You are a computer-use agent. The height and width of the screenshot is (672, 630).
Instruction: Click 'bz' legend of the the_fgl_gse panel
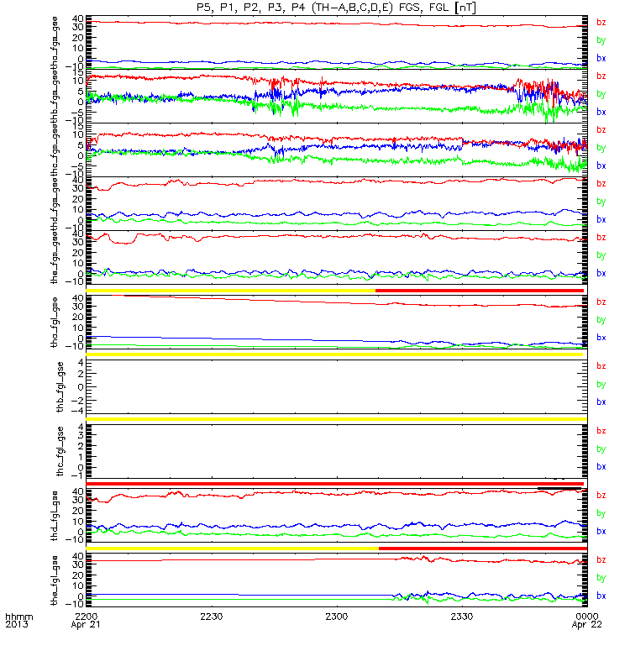coord(601,559)
